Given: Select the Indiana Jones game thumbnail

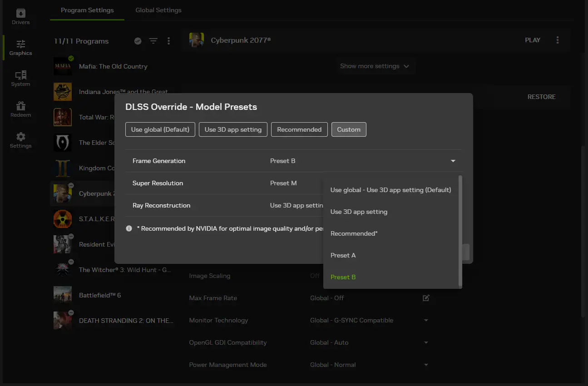Looking at the screenshot, I should click(63, 92).
